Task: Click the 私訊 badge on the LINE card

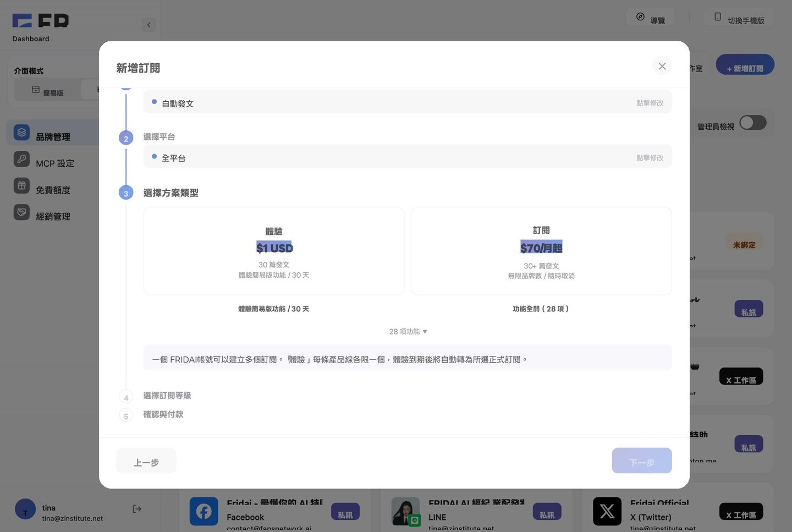Action: point(547,512)
